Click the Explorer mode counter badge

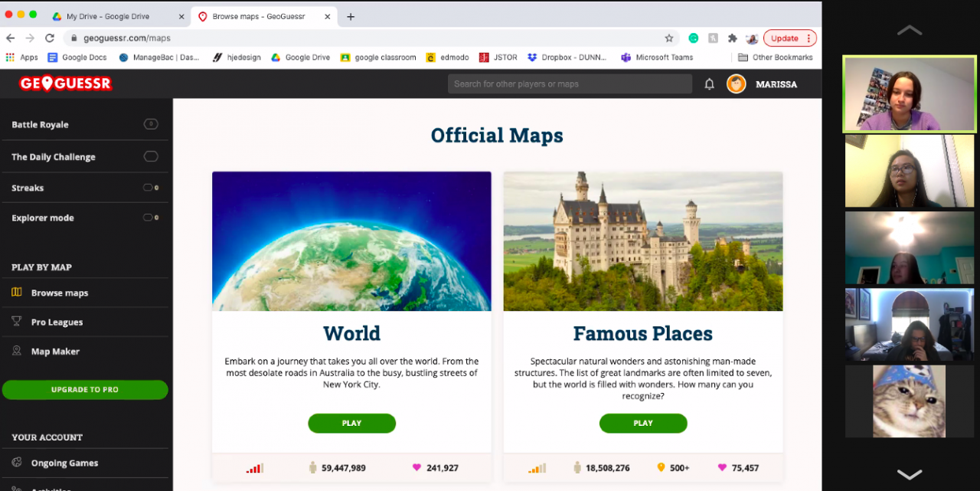point(151,218)
